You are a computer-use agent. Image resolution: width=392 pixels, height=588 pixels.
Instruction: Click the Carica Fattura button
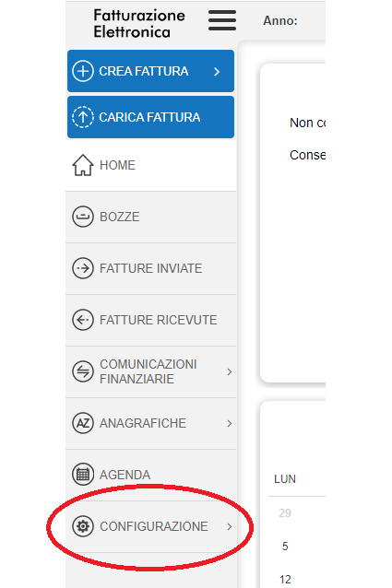150,117
